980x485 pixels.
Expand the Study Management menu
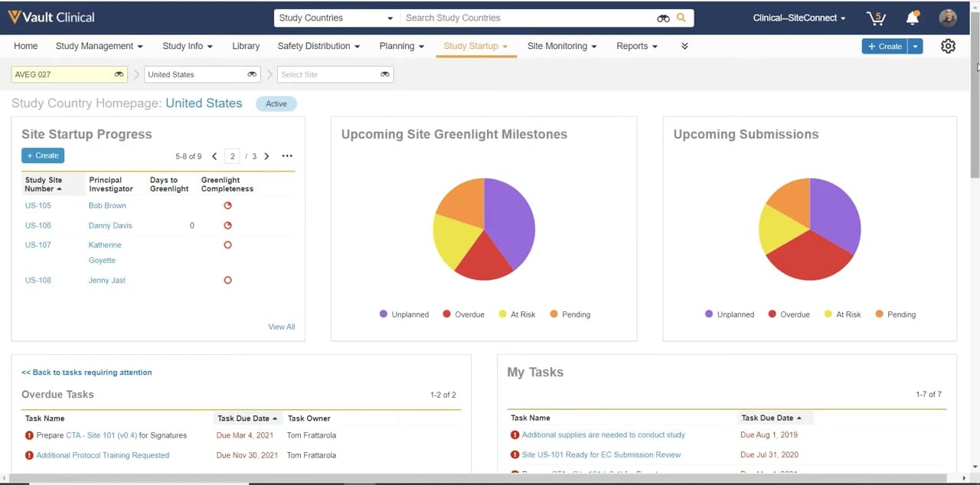click(99, 46)
